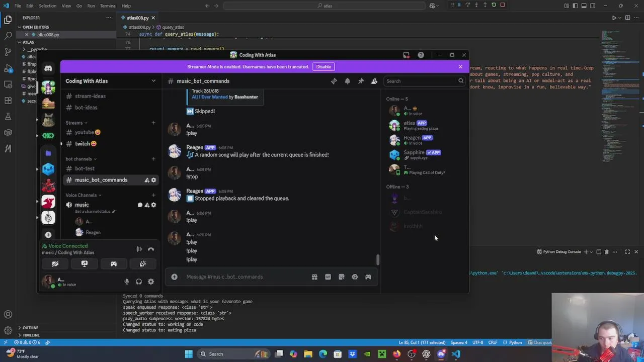Open Discord inbox icon in title bar
The image size is (644, 362).
coord(406,55)
